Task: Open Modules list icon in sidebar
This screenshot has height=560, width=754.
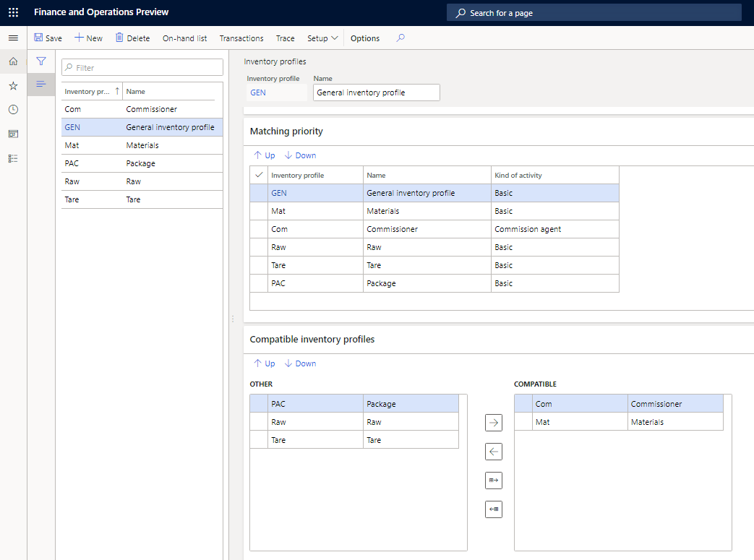Action: pyautogui.click(x=14, y=159)
